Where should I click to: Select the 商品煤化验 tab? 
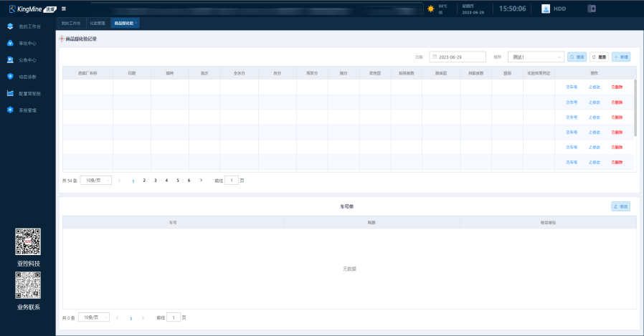[x=123, y=24]
